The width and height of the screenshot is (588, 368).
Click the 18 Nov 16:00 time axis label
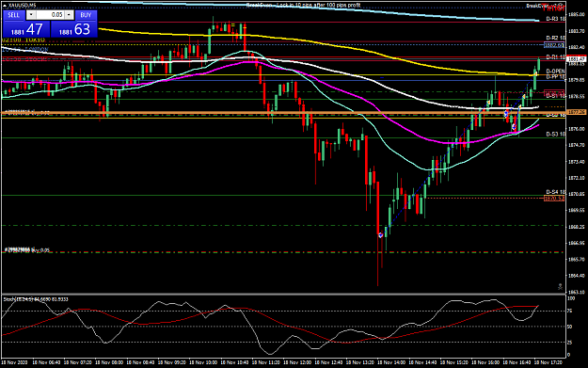point(485,362)
